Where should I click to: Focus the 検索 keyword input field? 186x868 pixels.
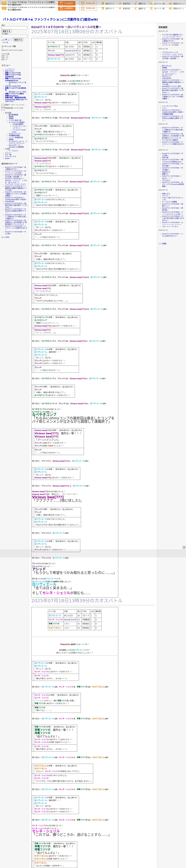[14, 28]
